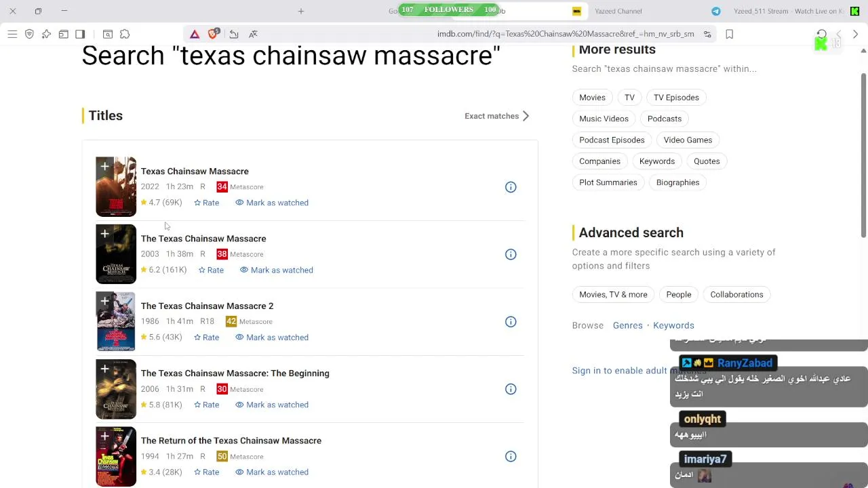Viewport: 868px width, 488px height.
Task: Rate The Texas Chainsaw Massacre 2
Action: coord(207,338)
